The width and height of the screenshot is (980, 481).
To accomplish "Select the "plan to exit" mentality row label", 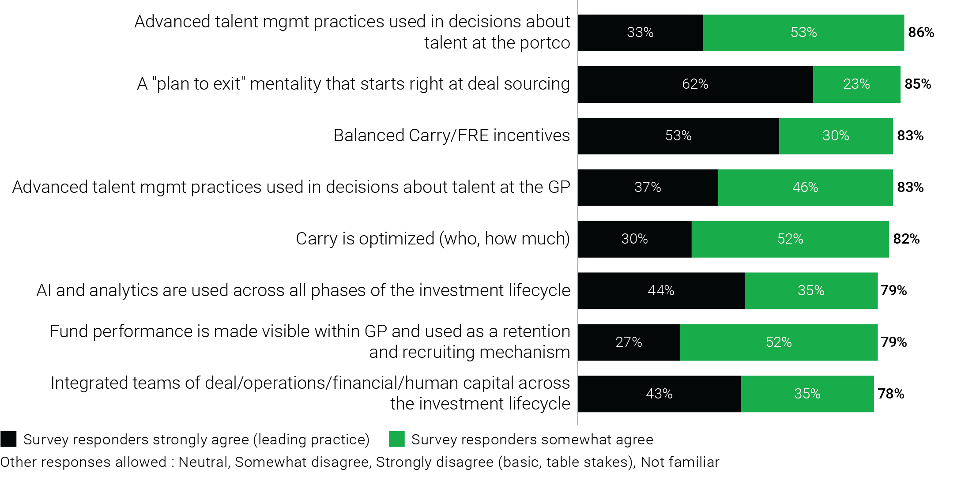I will 353,84.
